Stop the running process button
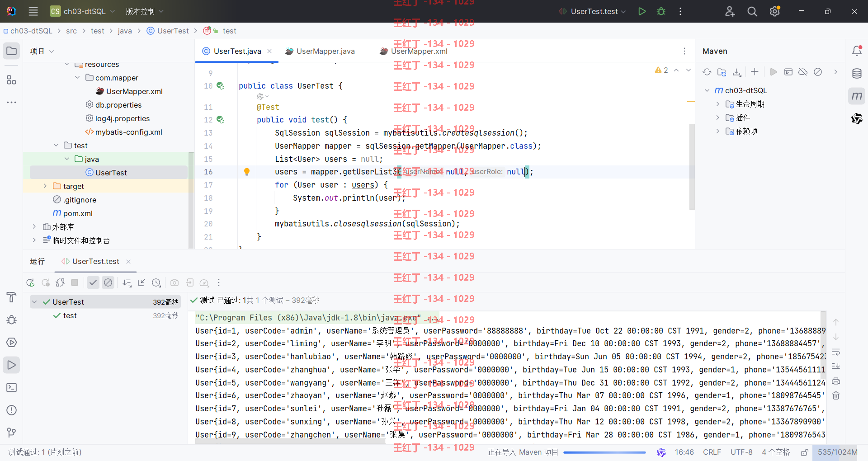868x461 pixels. pos(75,282)
